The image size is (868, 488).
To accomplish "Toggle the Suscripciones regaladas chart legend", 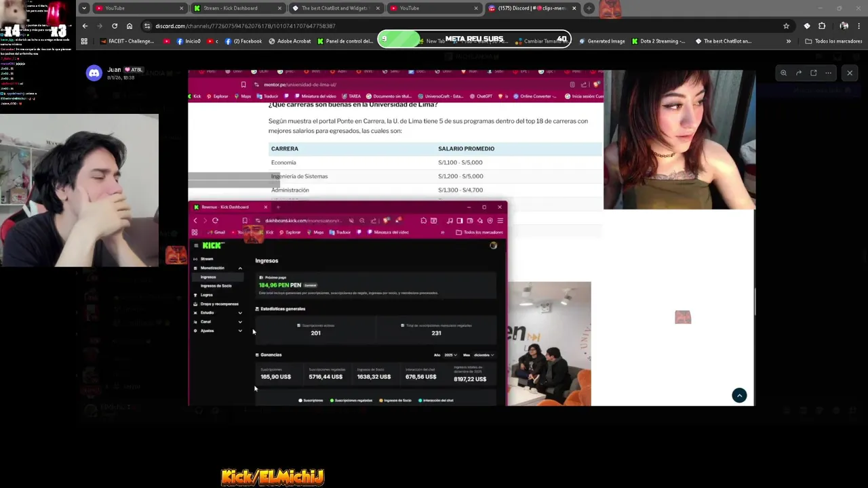I will [x=351, y=401].
